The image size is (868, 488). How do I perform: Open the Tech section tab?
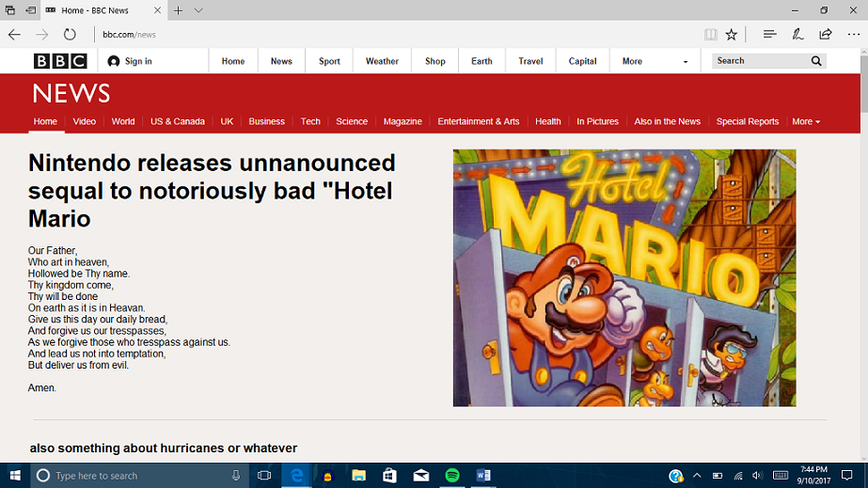310,121
